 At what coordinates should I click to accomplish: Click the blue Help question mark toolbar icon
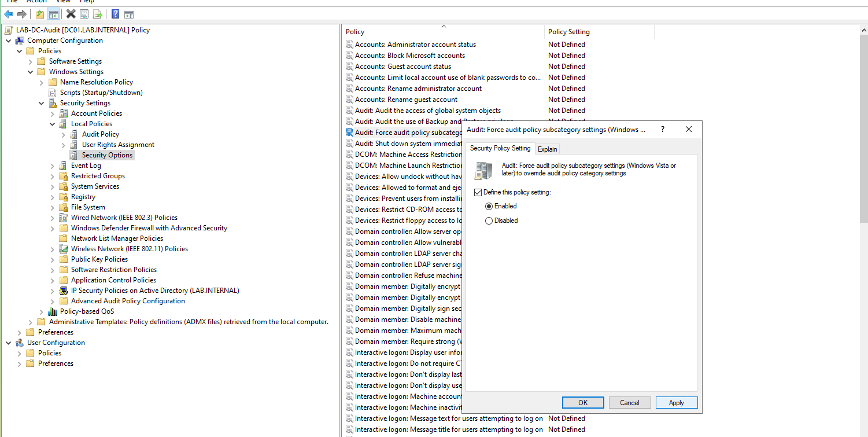click(x=116, y=14)
